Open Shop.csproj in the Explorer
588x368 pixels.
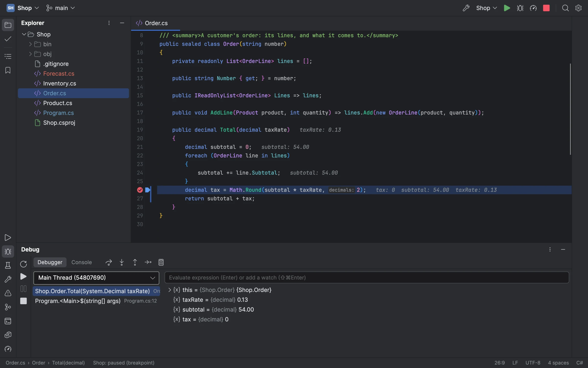coord(73,123)
